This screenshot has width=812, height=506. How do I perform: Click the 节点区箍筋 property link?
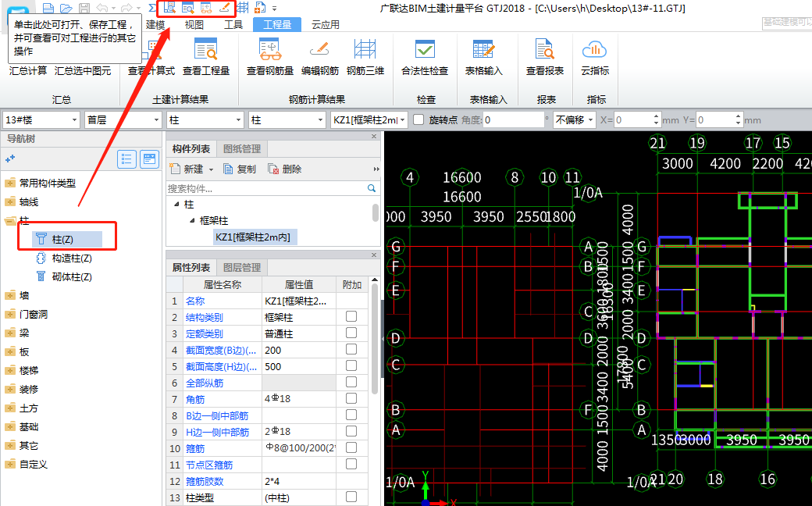point(209,465)
